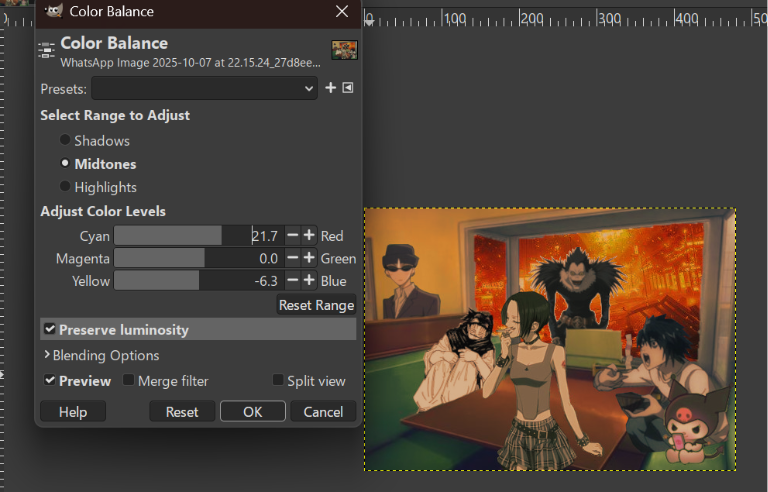The height and width of the screenshot is (492, 768).
Task: Open the presets management menu icon
Action: click(347, 88)
